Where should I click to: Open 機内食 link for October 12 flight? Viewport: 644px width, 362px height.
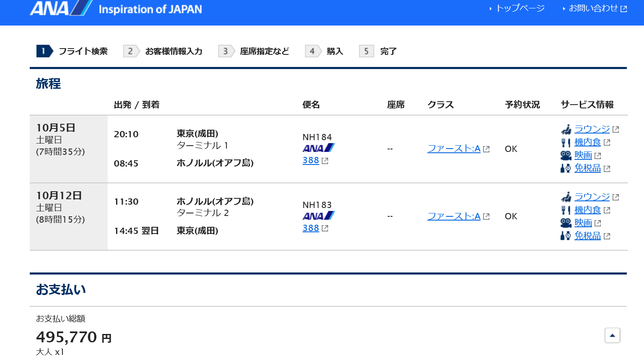coord(587,210)
